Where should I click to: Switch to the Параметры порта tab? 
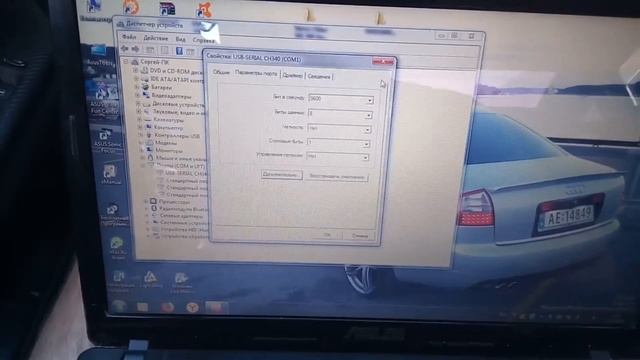(256, 73)
